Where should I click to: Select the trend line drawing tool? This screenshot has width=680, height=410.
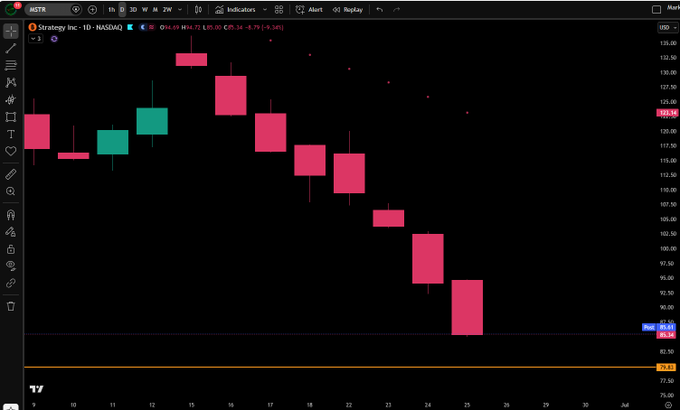pos(11,48)
